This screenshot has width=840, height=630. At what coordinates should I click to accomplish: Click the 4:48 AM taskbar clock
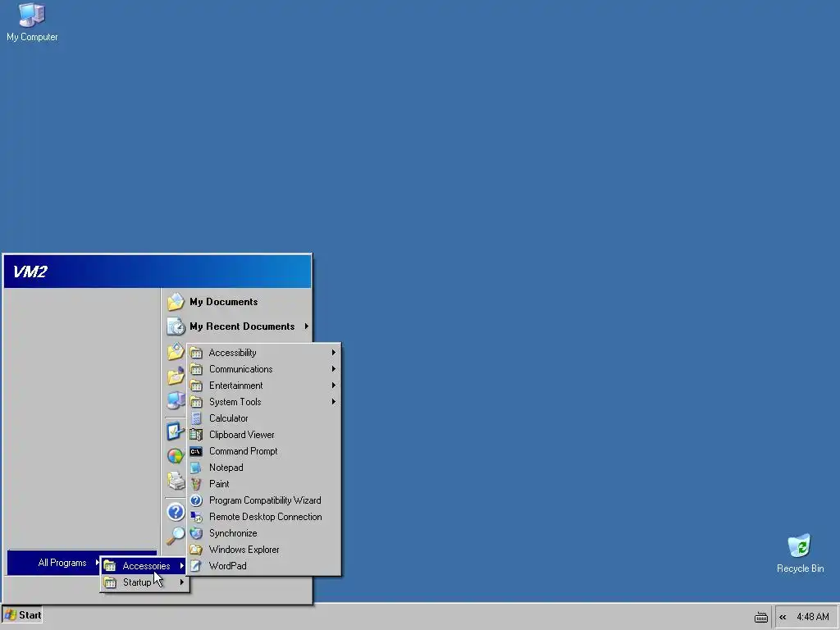(x=813, y=617)
